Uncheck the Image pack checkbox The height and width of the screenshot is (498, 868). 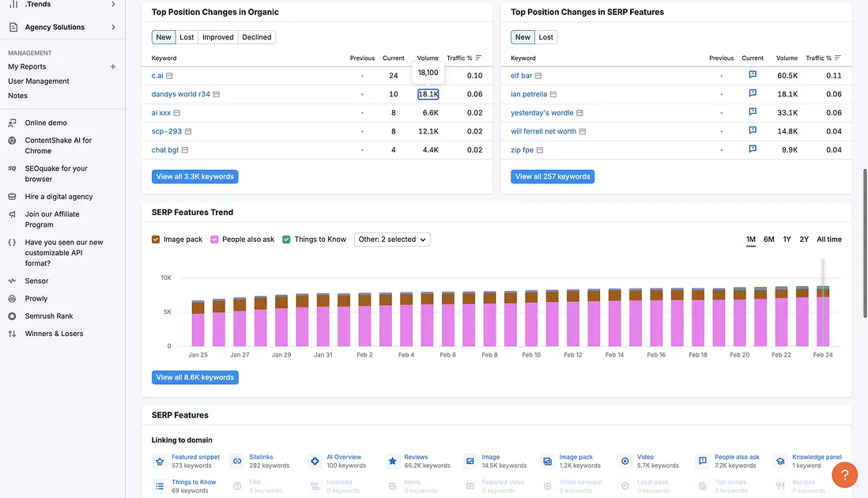tap(157, 240)
